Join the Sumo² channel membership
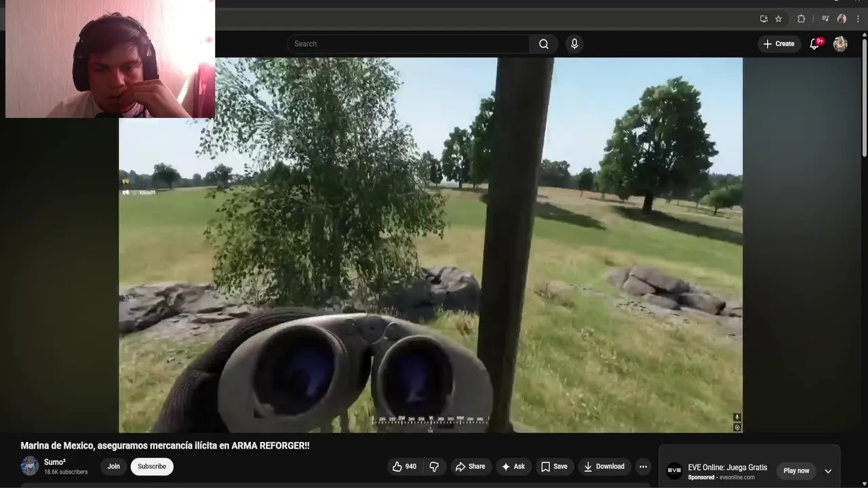The image size is (868, 488). [113, 466]
